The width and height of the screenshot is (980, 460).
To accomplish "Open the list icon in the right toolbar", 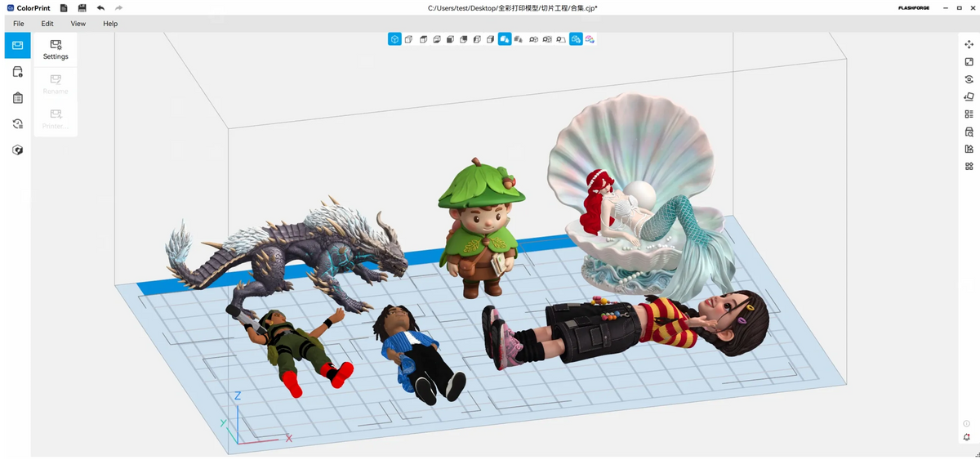I will [x=969, y=114].
